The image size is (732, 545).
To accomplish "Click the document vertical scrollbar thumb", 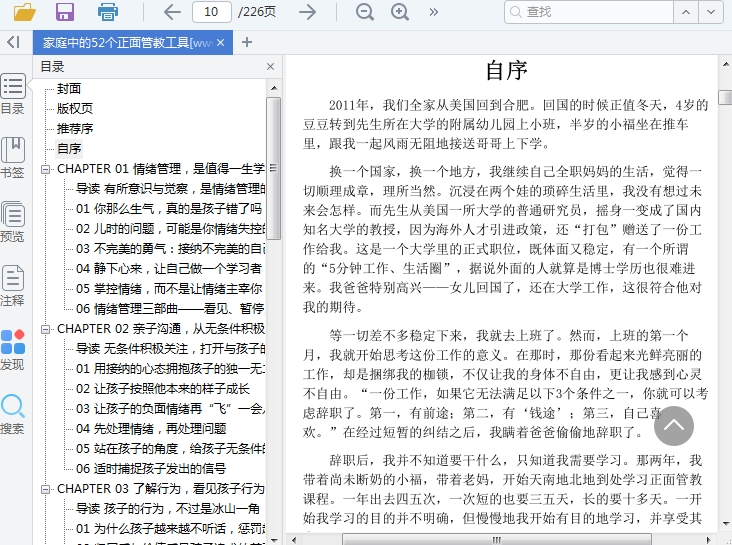I will [x=725, y=98].
